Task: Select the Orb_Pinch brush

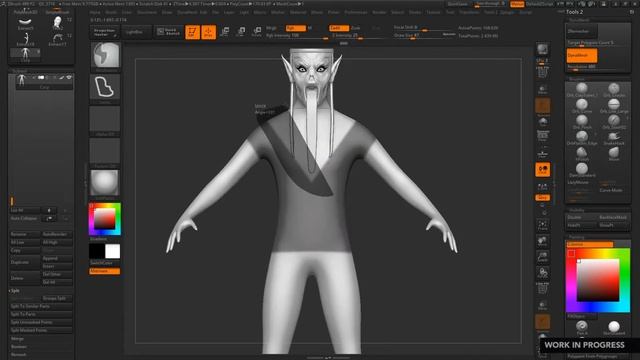Action: (582, 122)
